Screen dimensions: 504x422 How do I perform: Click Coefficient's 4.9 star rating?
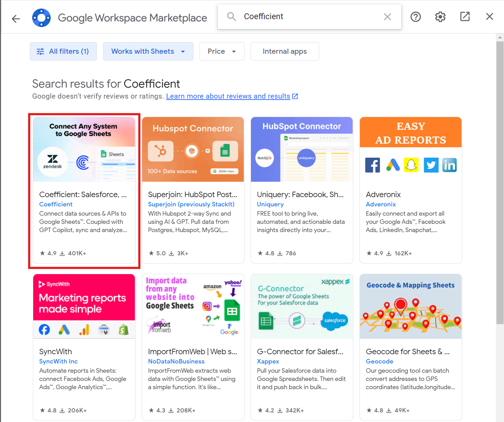[x=48, y=253]
